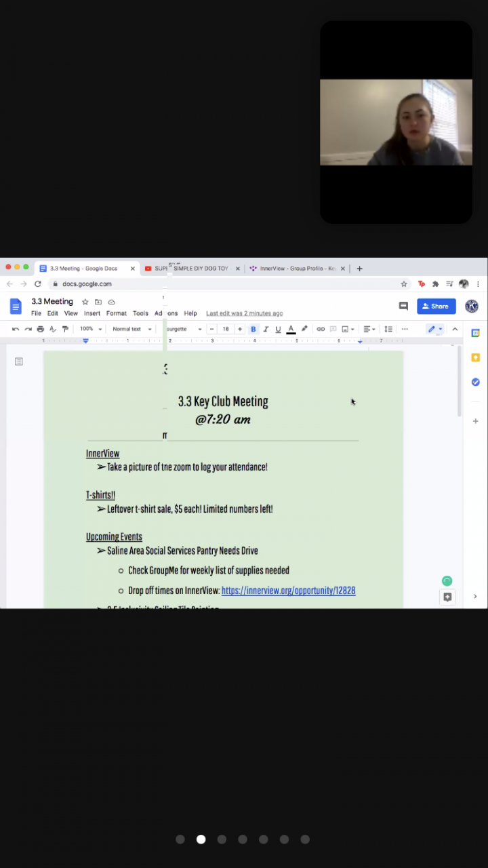Screen dimensions: 488x868
Task: Switch to the InnerView Group Profile tab
Action: click(x=298, y=269)
